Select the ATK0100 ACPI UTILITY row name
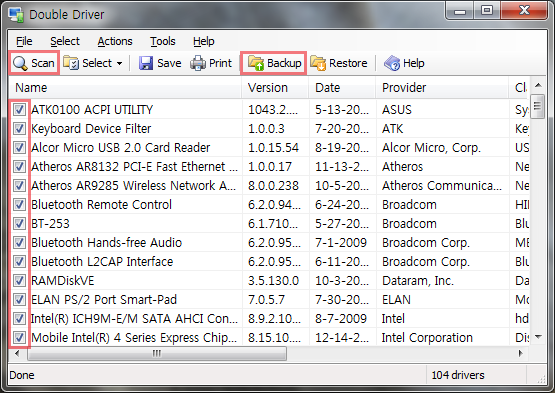 click(x=92, y=110)
